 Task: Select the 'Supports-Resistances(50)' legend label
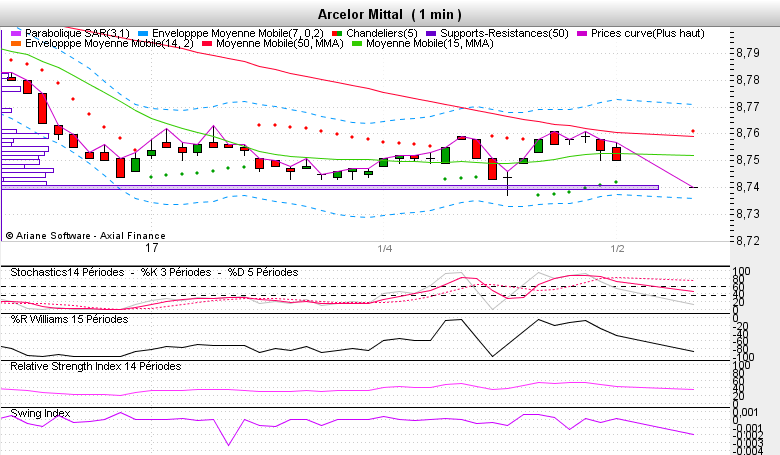(504, 33)
